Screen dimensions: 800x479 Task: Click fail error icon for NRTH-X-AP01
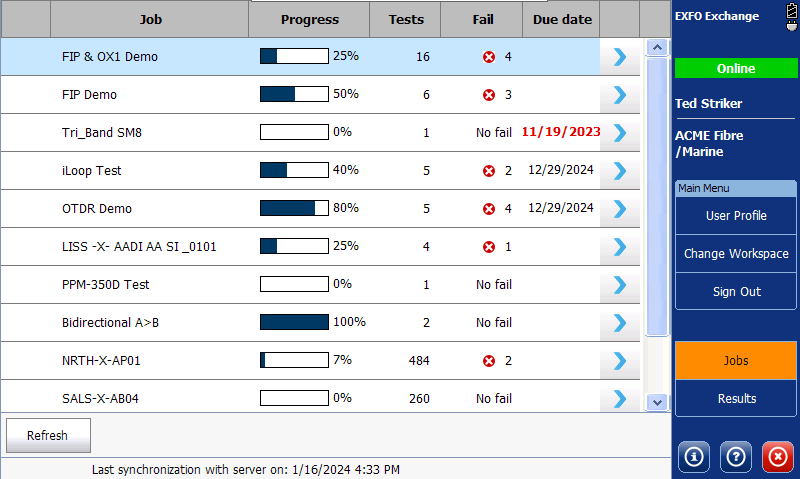489,361
